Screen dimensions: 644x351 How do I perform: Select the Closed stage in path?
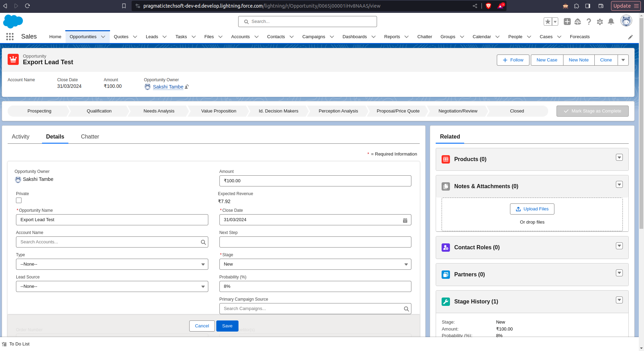[517, 111]
